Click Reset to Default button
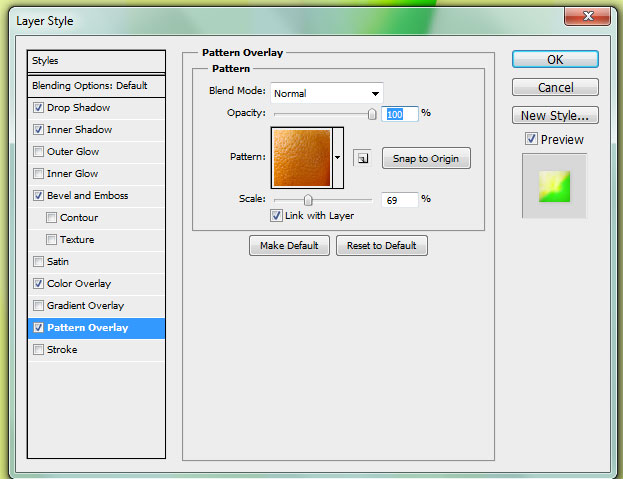 point(381,246)
